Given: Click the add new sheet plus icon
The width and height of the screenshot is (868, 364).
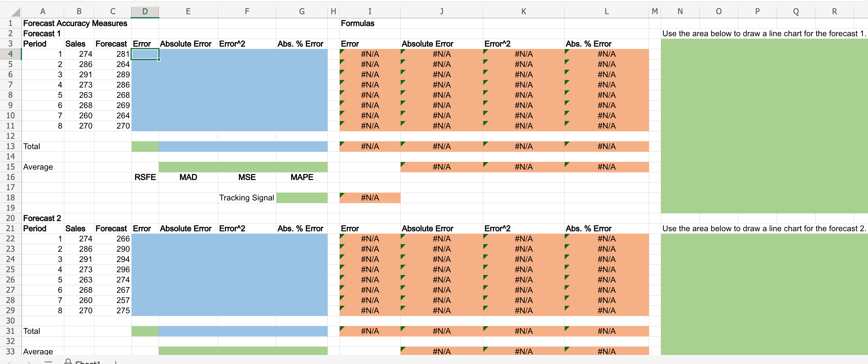Looking at the screenshot, I should 115,362.
